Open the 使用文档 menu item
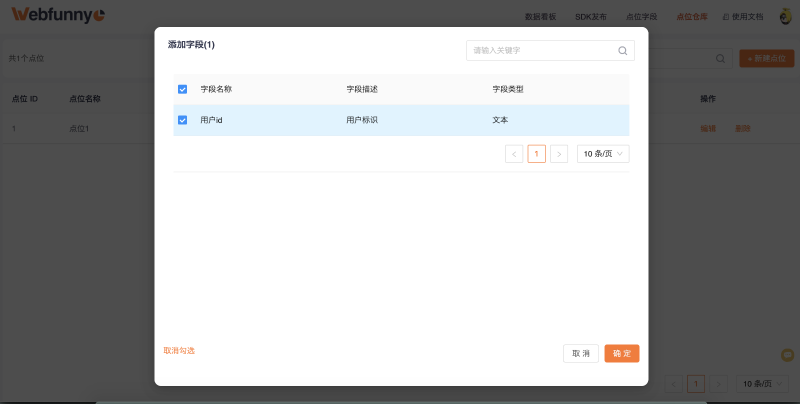800x404 pixels. click(x=743, y=16)
